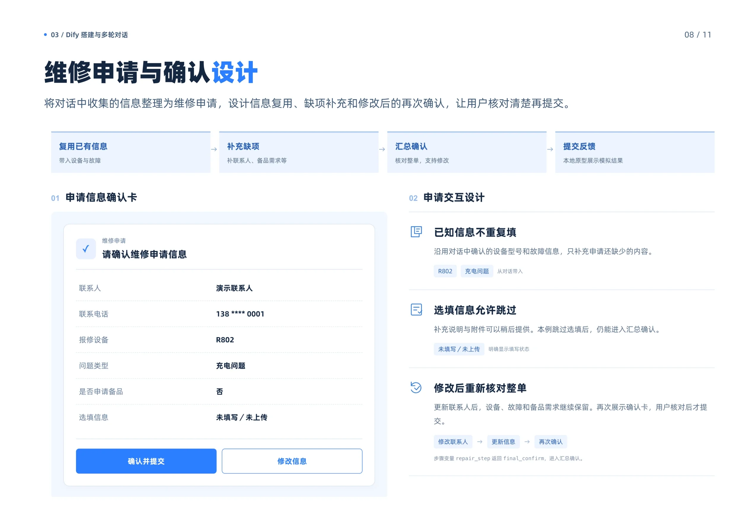Click the 联系人 label in the card
The image size is (756, 532).
(90, 288)
